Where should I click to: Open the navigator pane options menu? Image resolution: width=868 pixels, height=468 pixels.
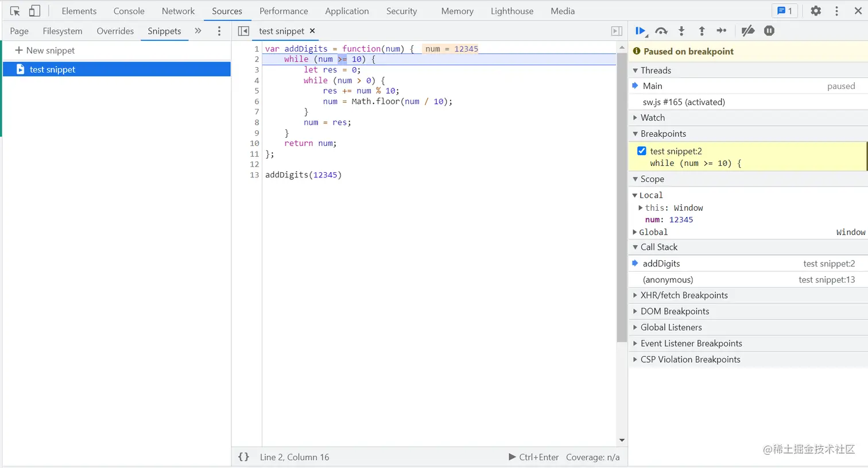click(219, 31)
